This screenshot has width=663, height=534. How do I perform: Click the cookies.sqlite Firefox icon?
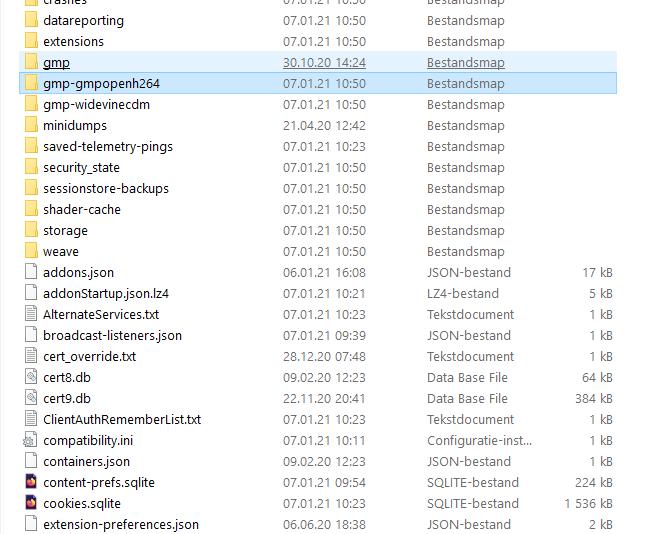[31, 503]
